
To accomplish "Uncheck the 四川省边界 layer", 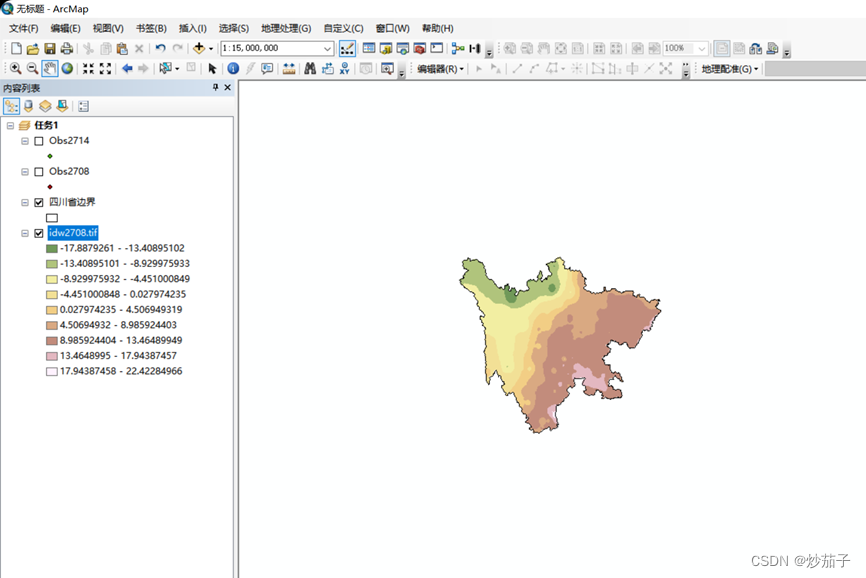I will [x=39, y=202].
